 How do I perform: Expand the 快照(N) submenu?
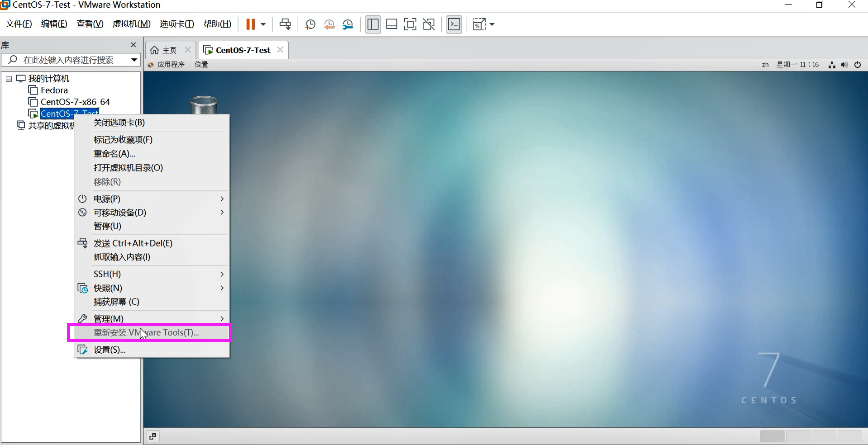coord(152,288)
